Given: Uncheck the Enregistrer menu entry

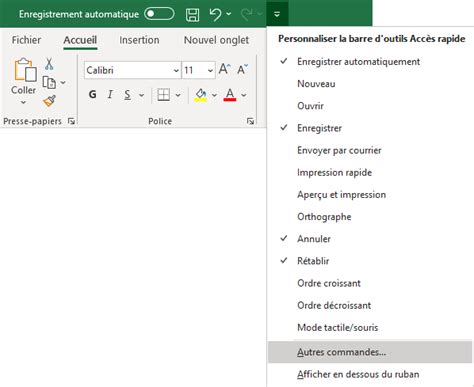Looking at the screenshot, I should (x=370, y=128).
